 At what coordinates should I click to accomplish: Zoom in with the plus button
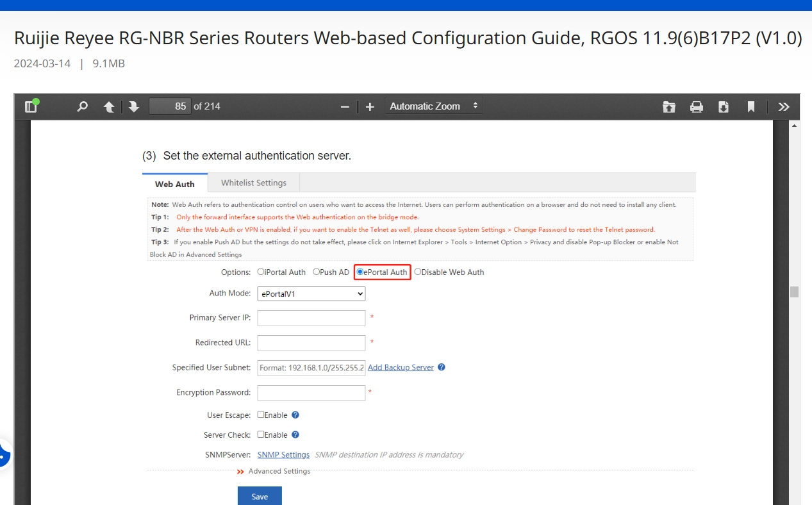coord(370,106)
